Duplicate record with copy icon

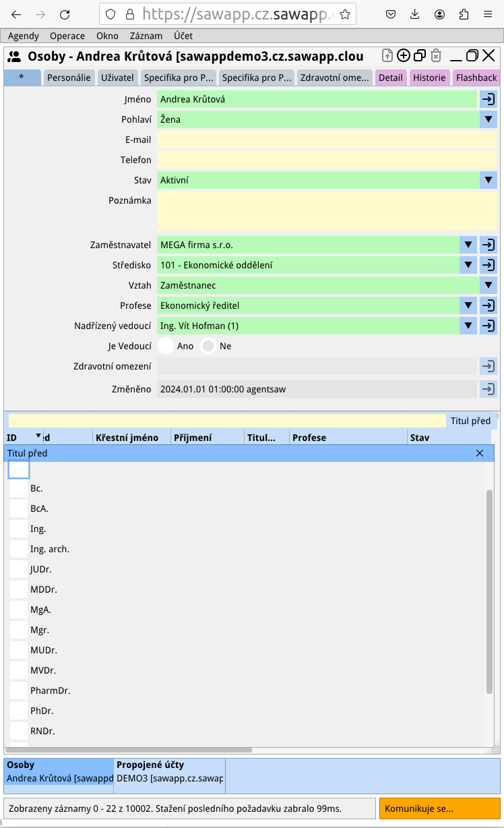click(x=420, y=56)
